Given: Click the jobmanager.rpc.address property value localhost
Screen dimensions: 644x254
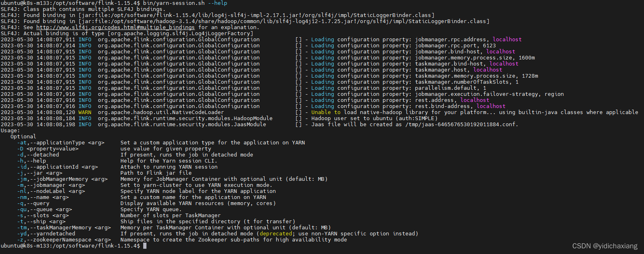Looking at the screenshot, I should 507,40.
